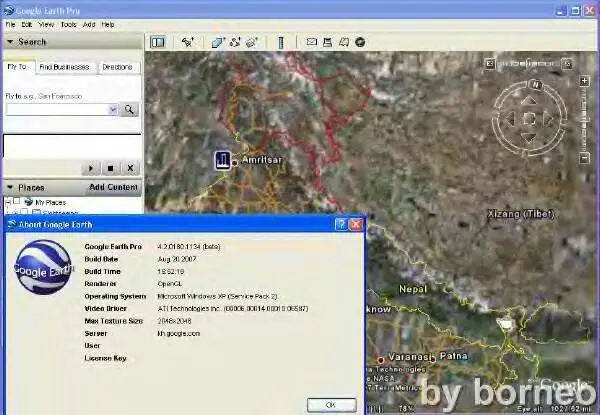Click the Varanasi map label
Viewport: 600px width, 415px height.
click(410, 357)
